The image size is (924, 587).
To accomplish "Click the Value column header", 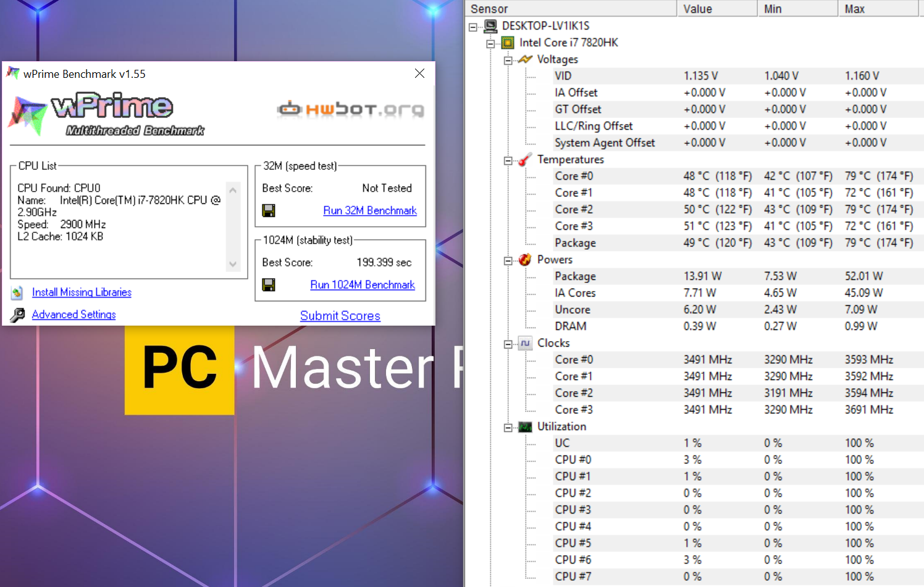I will (718, 9).
